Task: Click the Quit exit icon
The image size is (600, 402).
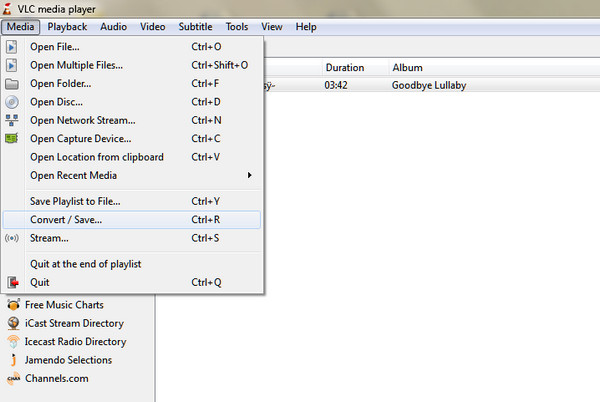Action: coord(13,282)
